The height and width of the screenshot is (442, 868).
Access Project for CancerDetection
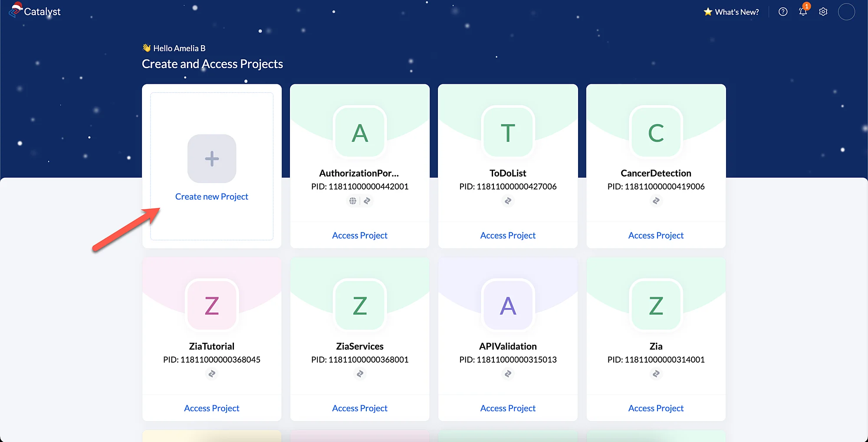pyautogui.click(x=656, y=235)
